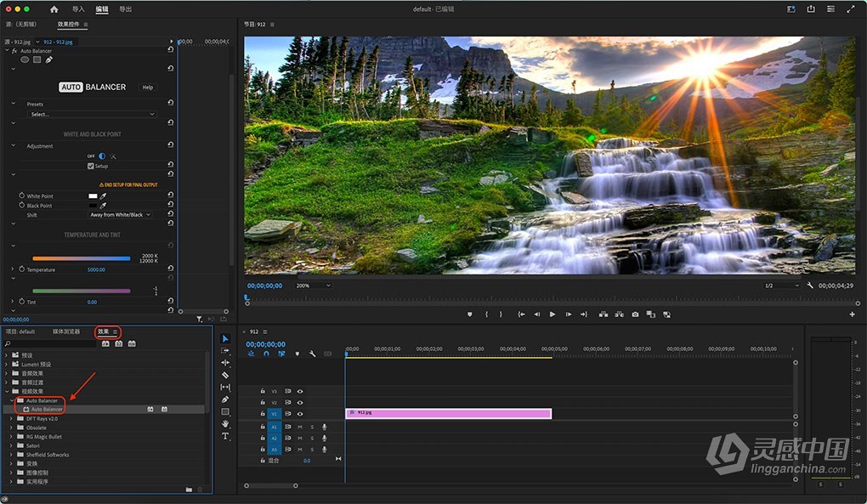Filter by accelerated effects icon
This screenshot has height=504, width=867.
click(x=105, y=343)
